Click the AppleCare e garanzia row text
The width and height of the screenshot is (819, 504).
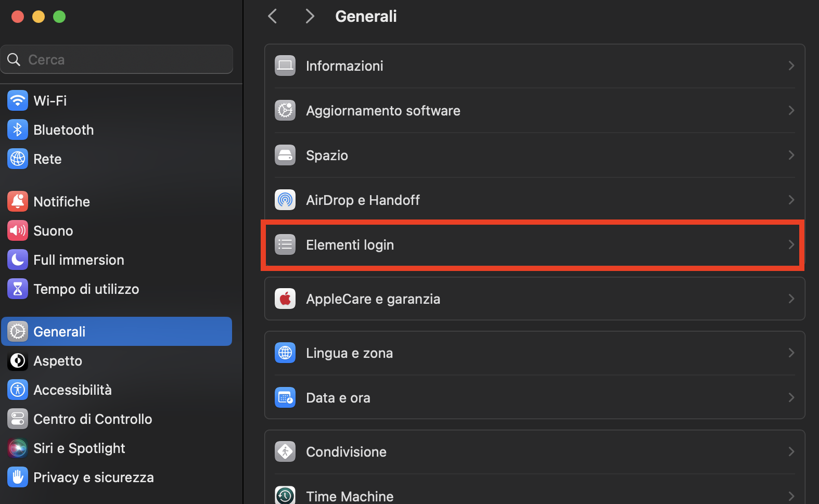coord(373,299)
